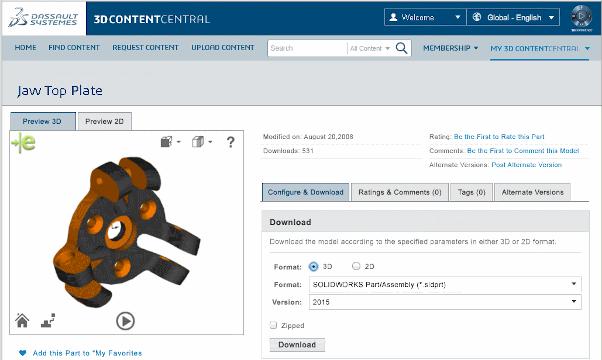Open the Find Content menu item
The image size is (602, 360).
click(74, 48)
